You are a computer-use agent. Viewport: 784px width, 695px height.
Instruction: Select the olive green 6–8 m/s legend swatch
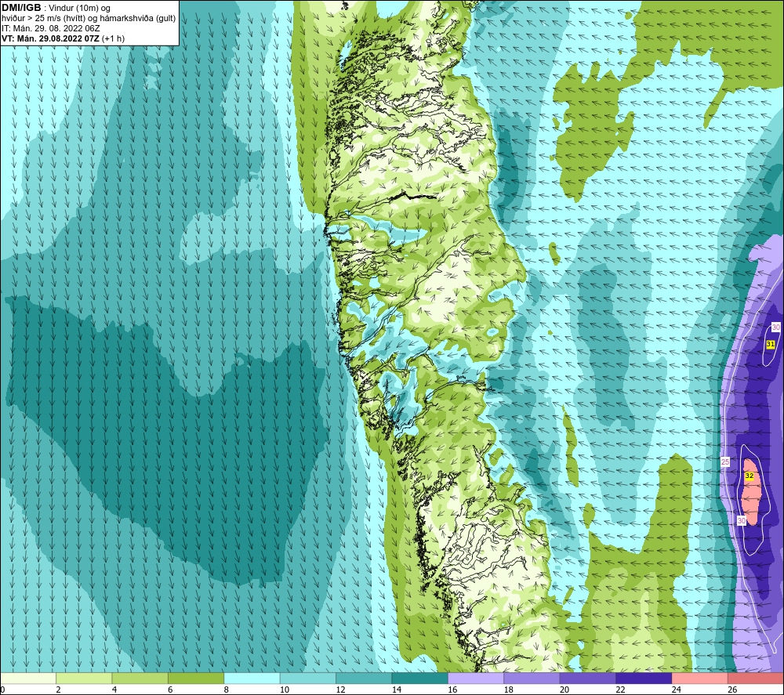[x=196, y=679]
